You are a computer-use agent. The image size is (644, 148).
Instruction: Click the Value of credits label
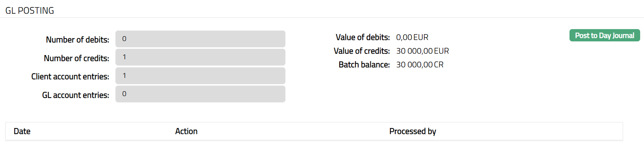click(361, 51)
